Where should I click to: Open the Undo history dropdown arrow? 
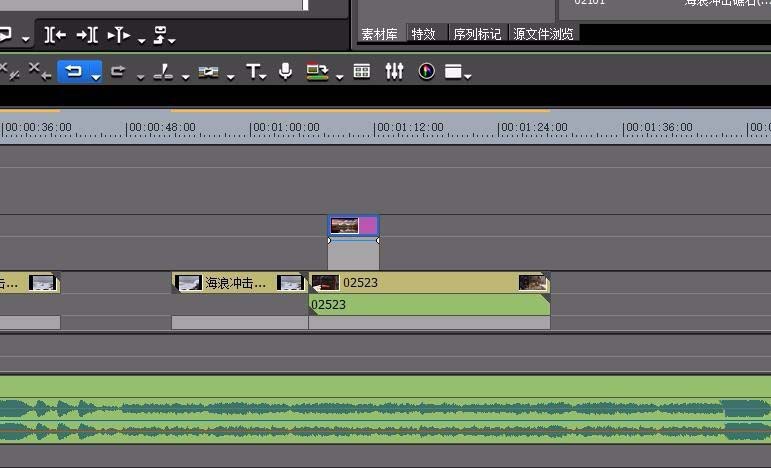[96, 77]
